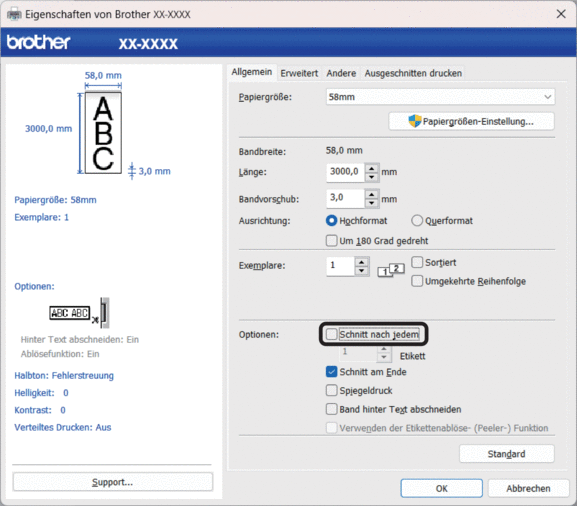Enable Spiegeldruck checkbox
The image size is (577, 506).
tap(331, 390)
